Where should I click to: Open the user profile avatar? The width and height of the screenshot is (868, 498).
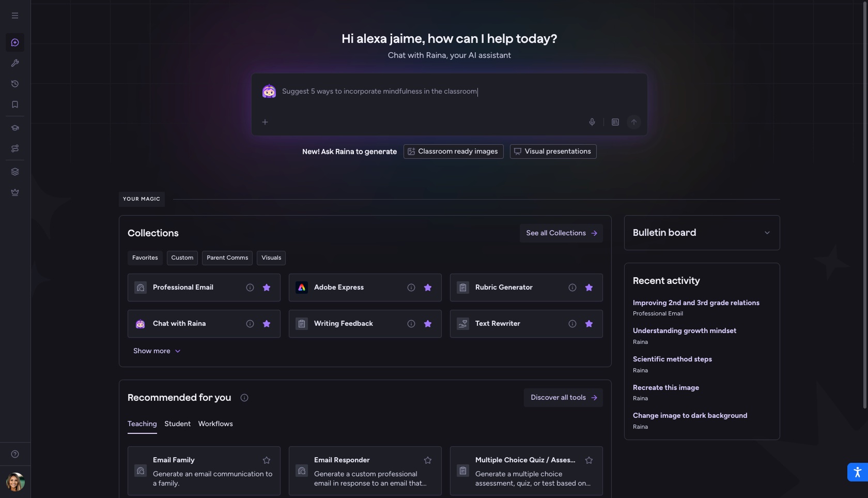tap(16, 482)
